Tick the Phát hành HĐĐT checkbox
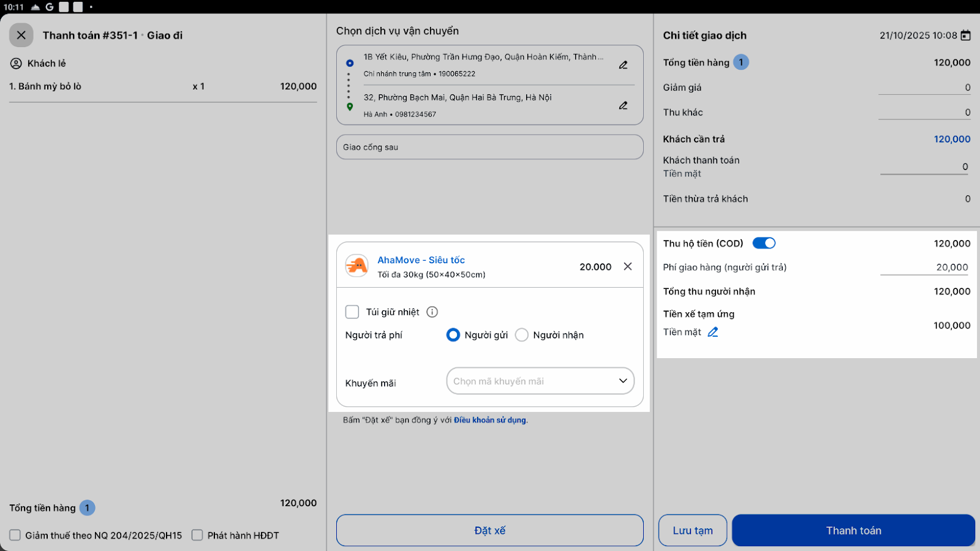Image resolution: width=980 pixels, height=551 pixels. click(x=197, y=535)
